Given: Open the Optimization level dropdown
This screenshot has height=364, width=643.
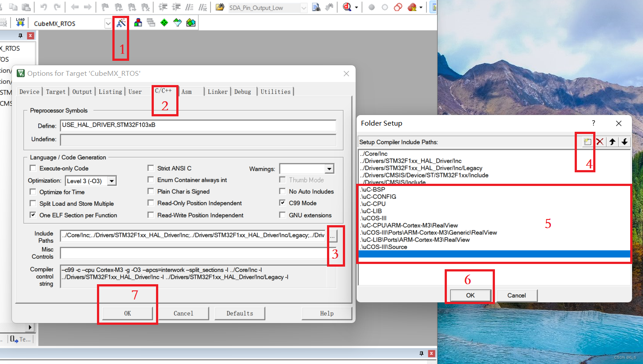Looking at the screenshot, I should [x=112, y=181].
